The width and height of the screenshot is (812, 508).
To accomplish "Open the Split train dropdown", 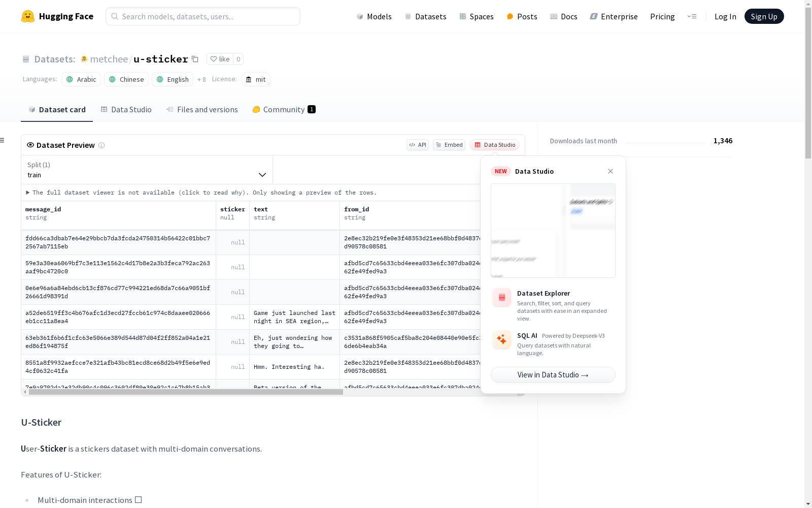I will point(147,170).
